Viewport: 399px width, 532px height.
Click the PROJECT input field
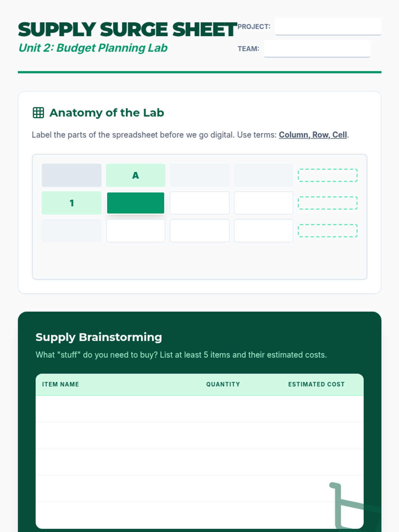328,27
